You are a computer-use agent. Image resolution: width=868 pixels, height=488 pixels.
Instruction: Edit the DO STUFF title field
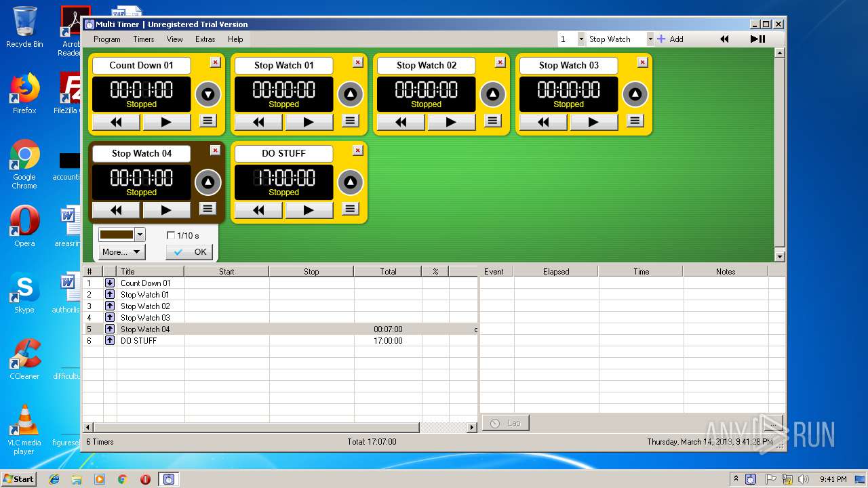[x=283, y=153]
